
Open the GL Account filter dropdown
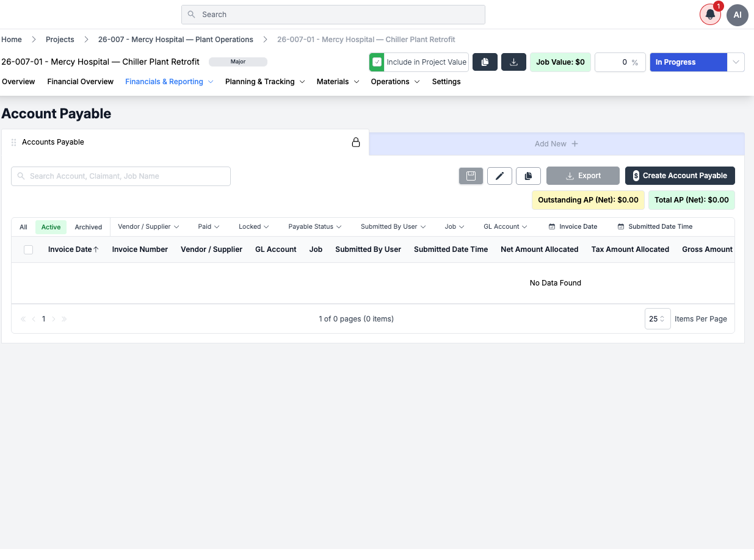[506, 226]
